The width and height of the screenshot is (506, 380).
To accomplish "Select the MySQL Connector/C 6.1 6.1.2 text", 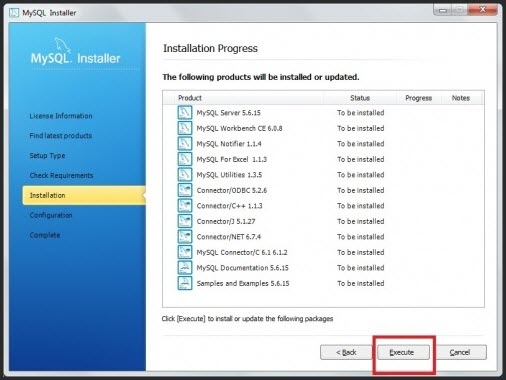I will click(x=242, y=252).
